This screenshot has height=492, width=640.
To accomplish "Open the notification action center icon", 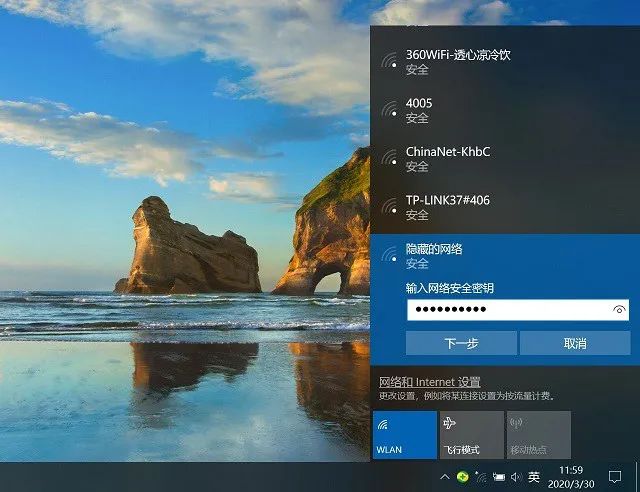I will point(615,477).
